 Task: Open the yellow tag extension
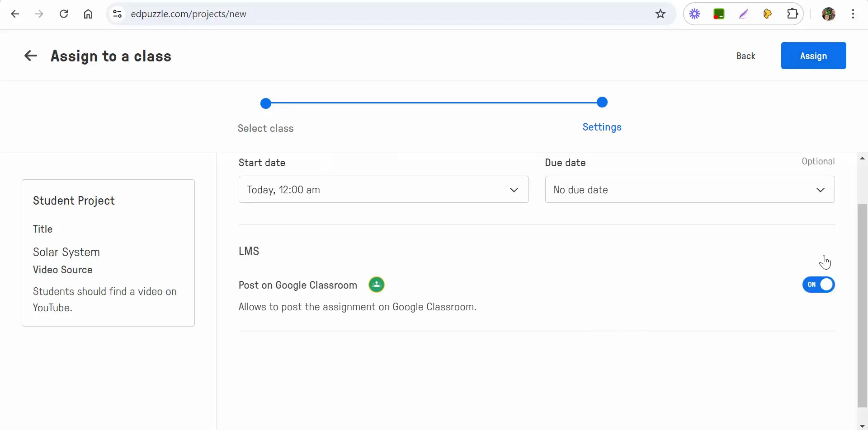click(768, 14)
